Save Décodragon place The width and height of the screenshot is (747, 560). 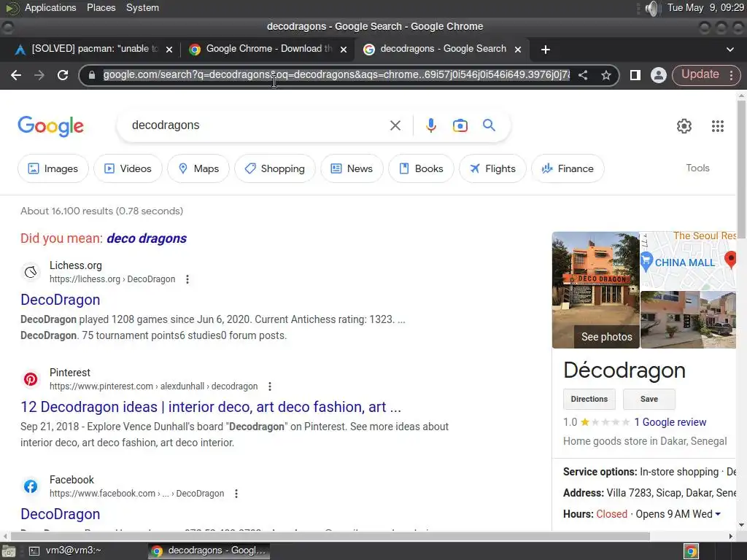coord(649,399)
